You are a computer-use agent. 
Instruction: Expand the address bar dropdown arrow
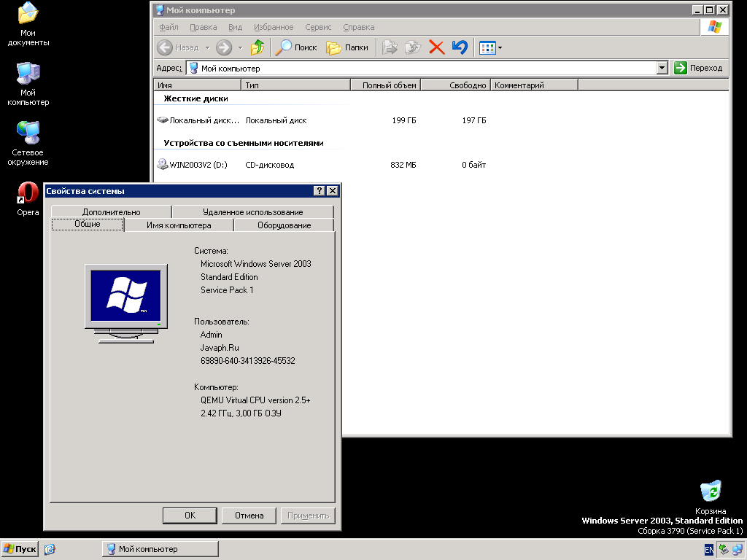[662, 68]
